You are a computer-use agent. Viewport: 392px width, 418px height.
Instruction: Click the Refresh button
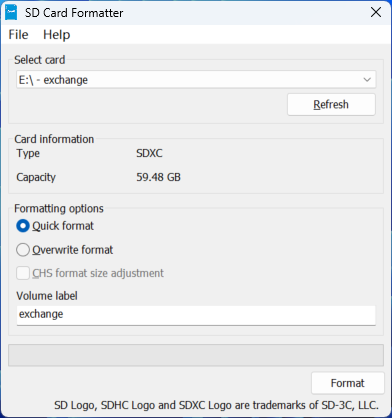click(x=331, y=105)
